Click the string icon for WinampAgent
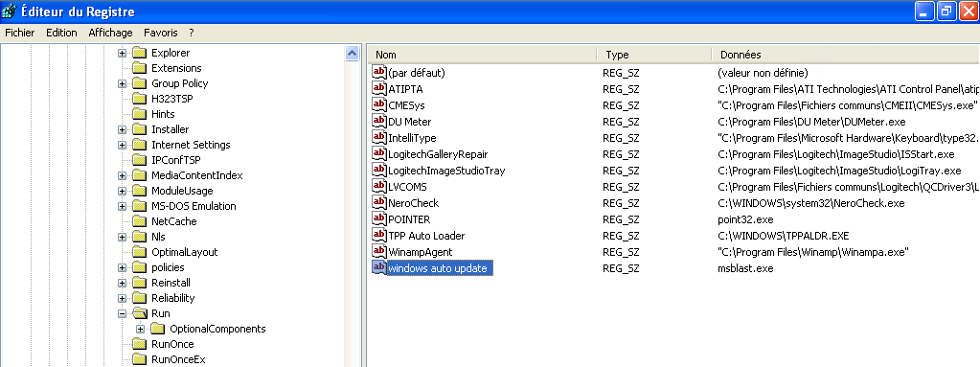This screenshot has width=980, height=367. pyautogui.click(x=379, y=251)
